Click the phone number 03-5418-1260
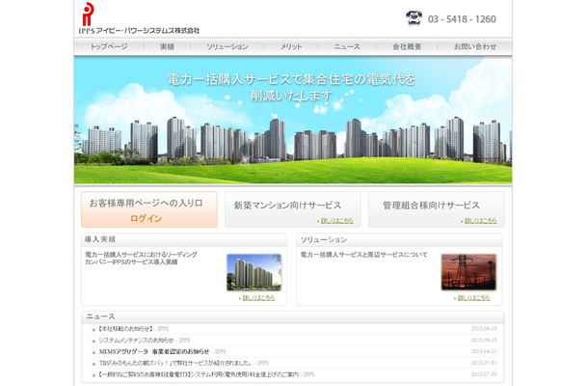The height and width of the screenshot is (386, 588). 462,18
